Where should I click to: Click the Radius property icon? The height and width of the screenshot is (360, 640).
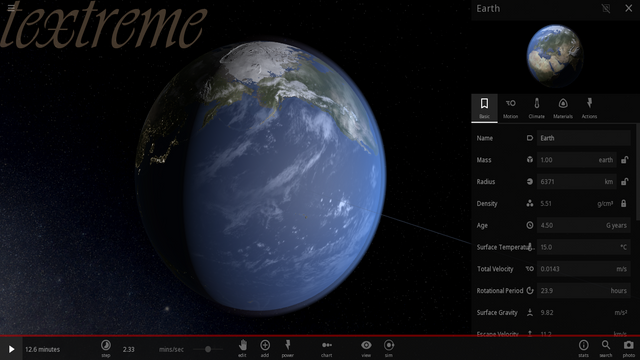(530, 182)
